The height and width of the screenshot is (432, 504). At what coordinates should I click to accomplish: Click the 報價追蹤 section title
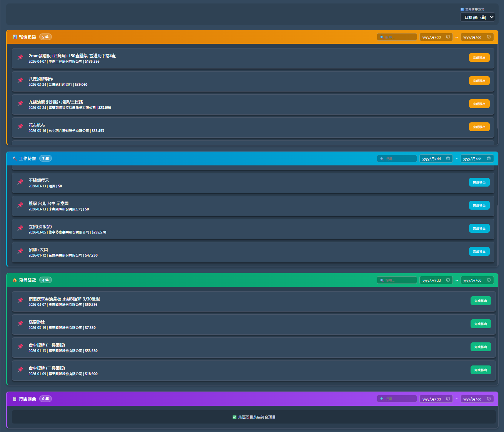point(27,37)
